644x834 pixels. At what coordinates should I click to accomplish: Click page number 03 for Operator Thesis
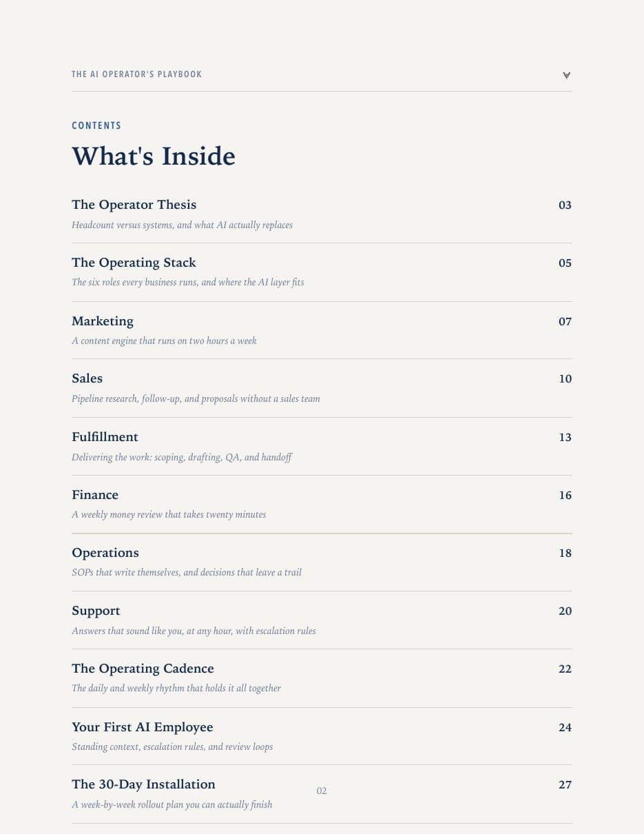click(x=565, y=205)
